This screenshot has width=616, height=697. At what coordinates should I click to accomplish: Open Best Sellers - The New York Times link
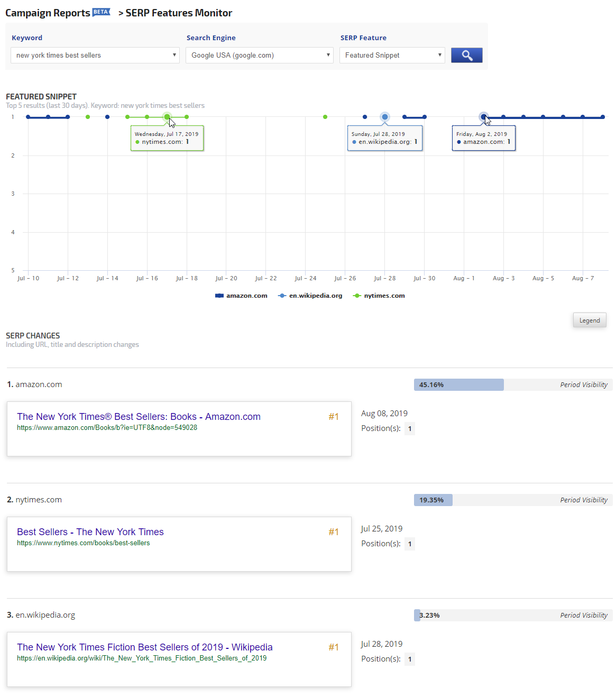(x=90, y=532)
